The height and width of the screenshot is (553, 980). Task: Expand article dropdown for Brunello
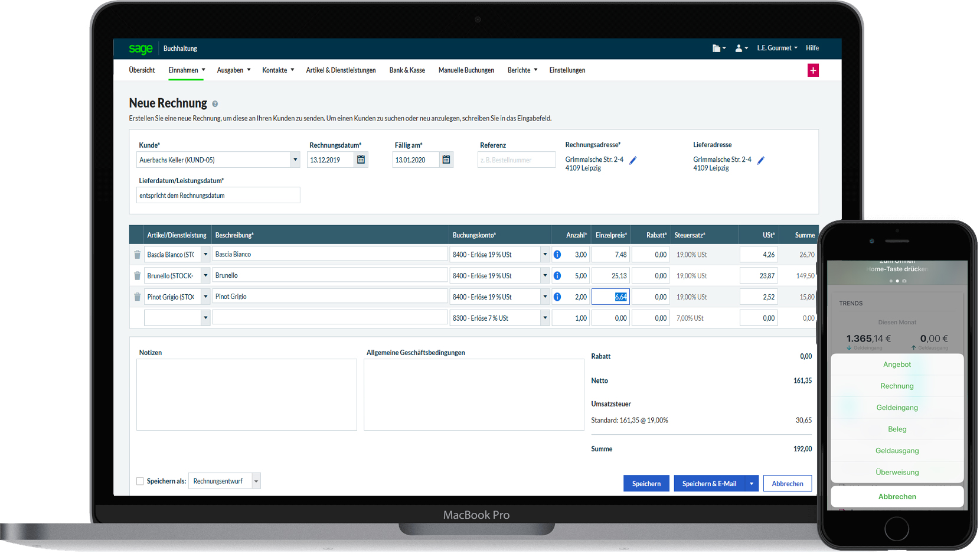click(205, 276)
